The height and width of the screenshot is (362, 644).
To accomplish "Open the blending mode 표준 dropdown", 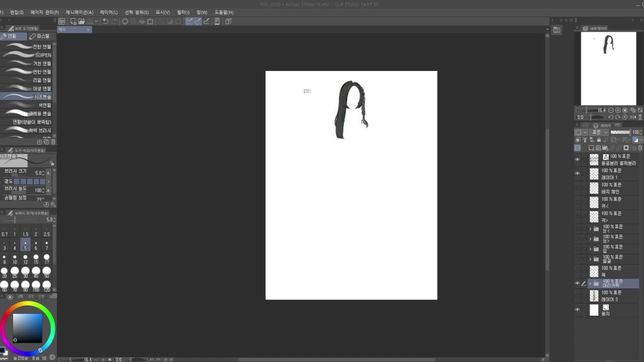I will tap(599, 132).
